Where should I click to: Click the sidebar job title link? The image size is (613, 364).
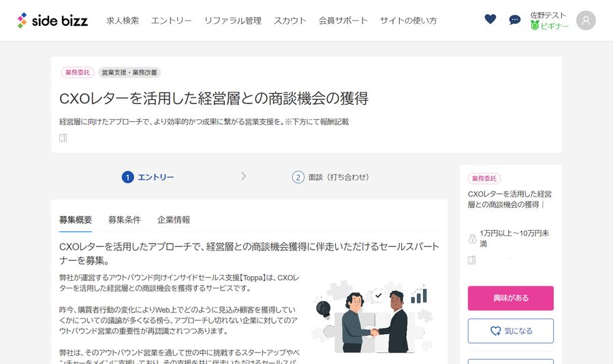coord(509,199)
